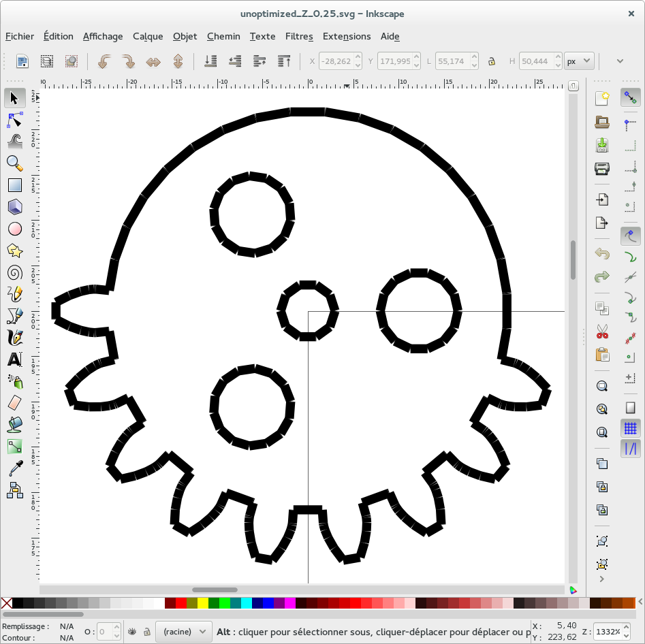Click the X coordinate input field
Image resolution: width=645 pixels, height=644 pixels.
click(335, 61)
